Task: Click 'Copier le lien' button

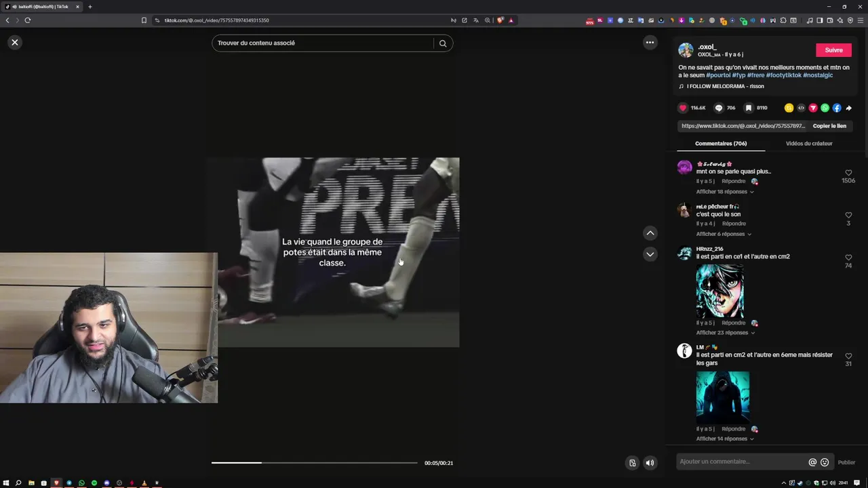Action: click(x=829, y=126)
